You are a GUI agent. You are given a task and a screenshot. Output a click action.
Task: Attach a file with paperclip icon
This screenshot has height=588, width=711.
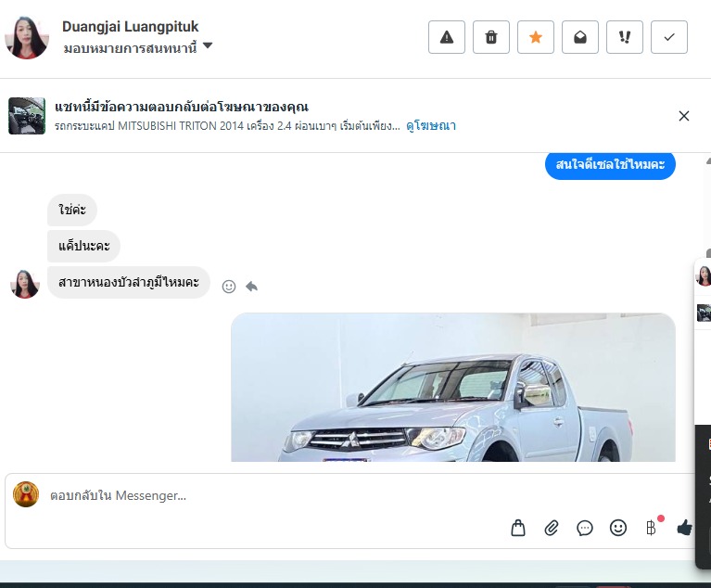552,528
